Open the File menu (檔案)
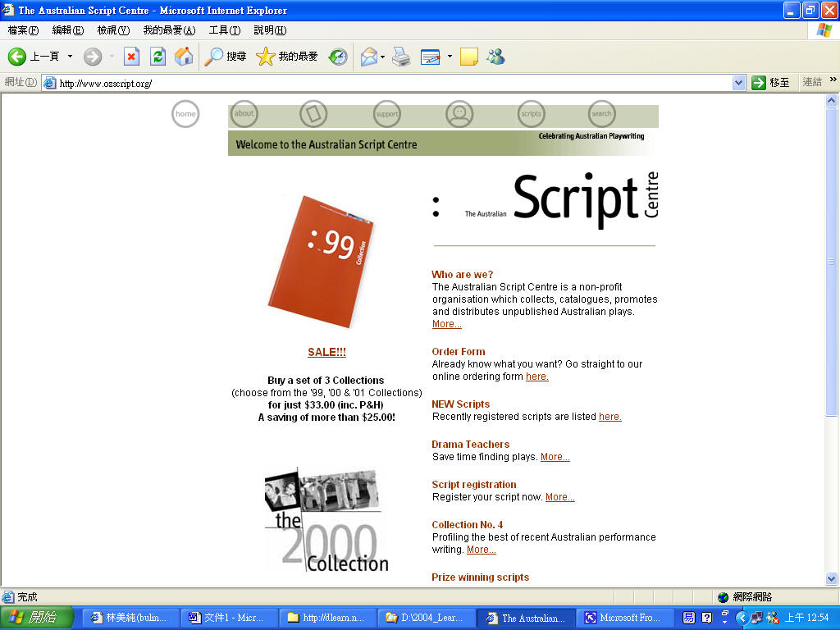 23,30
